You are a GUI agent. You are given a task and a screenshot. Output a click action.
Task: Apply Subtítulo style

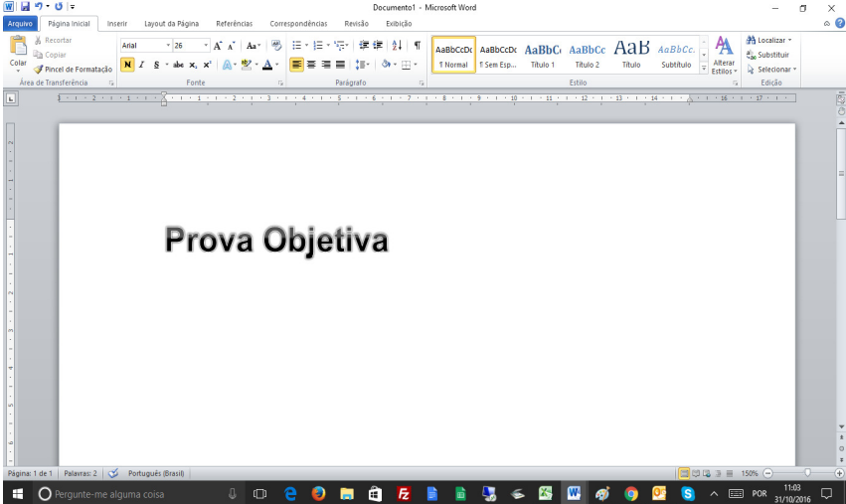(x=676, y=55)
